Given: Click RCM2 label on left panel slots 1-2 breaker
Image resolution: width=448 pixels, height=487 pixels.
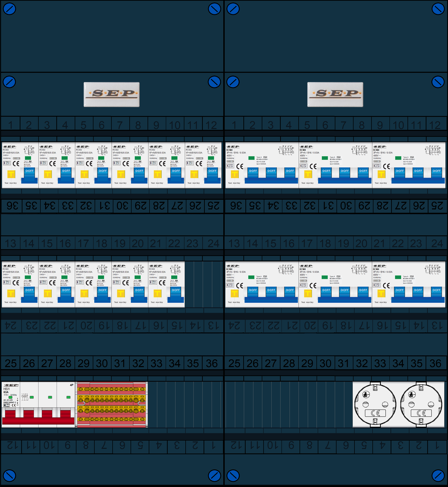Looking at the screenshot, I should point(6,150).
